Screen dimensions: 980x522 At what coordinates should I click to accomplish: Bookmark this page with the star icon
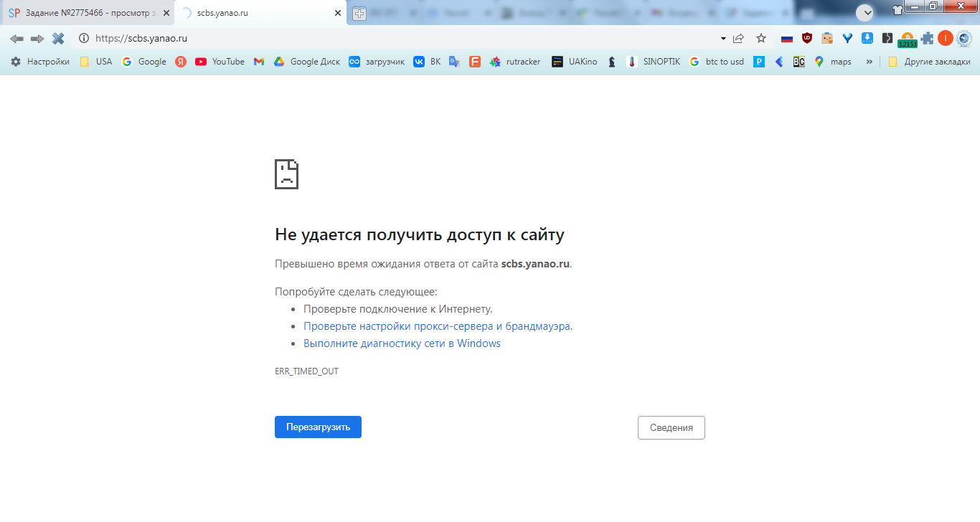coord(761,39)
